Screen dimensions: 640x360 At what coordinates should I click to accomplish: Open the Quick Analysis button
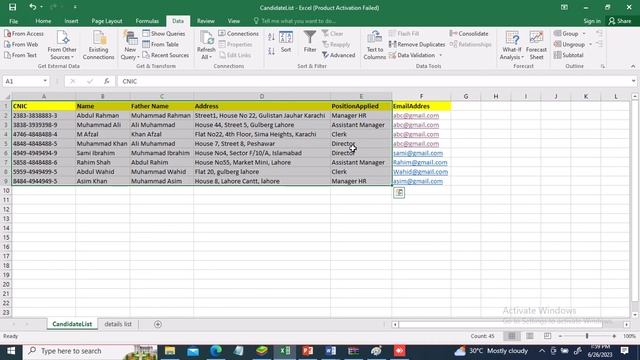click(x=399, y=193)
